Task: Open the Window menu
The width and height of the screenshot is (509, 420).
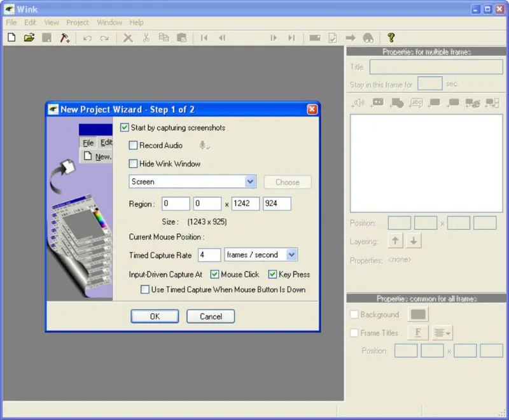Action: point(109,22)
